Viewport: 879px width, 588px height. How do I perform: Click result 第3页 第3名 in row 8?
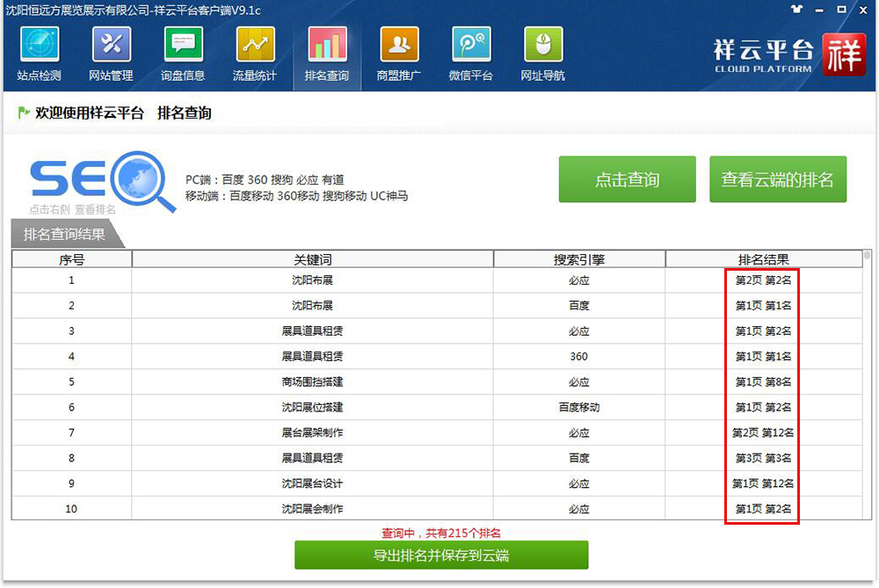pyautogui.click(x=764, y=458)
